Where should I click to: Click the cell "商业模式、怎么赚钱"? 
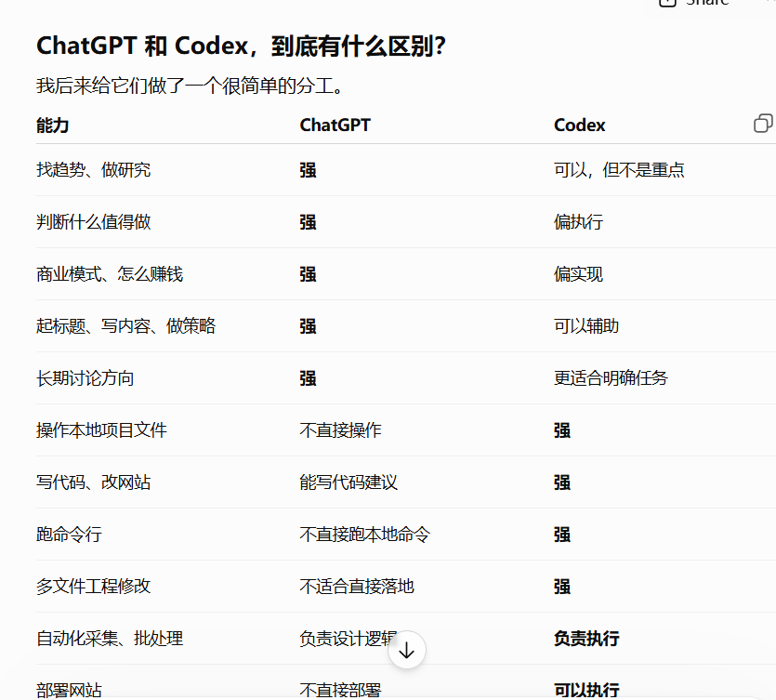110,273
